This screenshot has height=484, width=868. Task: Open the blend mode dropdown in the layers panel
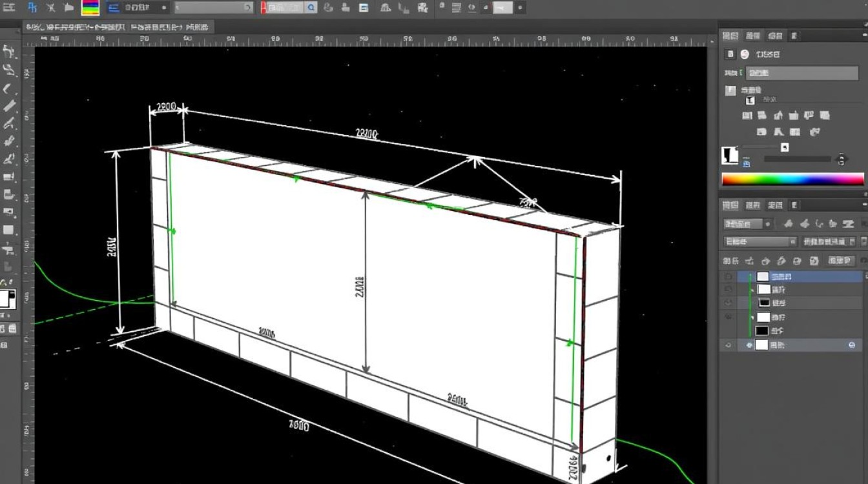[759, 241]
